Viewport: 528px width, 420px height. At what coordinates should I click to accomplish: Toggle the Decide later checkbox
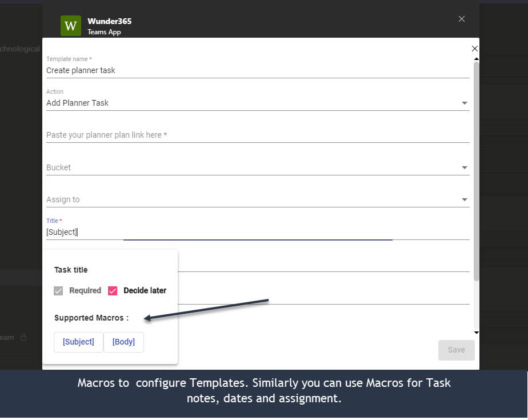point(113,291)
